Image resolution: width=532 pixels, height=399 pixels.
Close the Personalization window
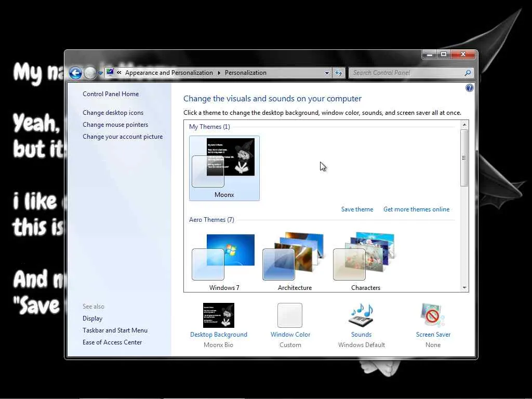click(x=463, y=55)
